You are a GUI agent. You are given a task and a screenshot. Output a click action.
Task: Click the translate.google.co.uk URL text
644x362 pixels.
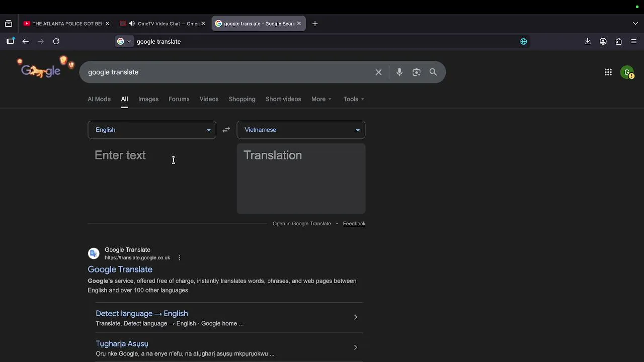137,258
